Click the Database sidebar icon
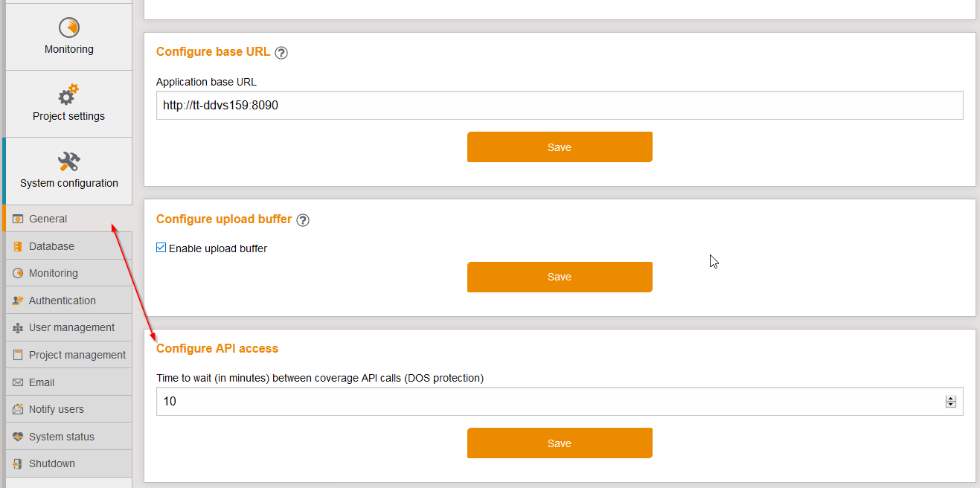This screenshot has width=980, height=488. pyautogui.click(x=18, y=246)
